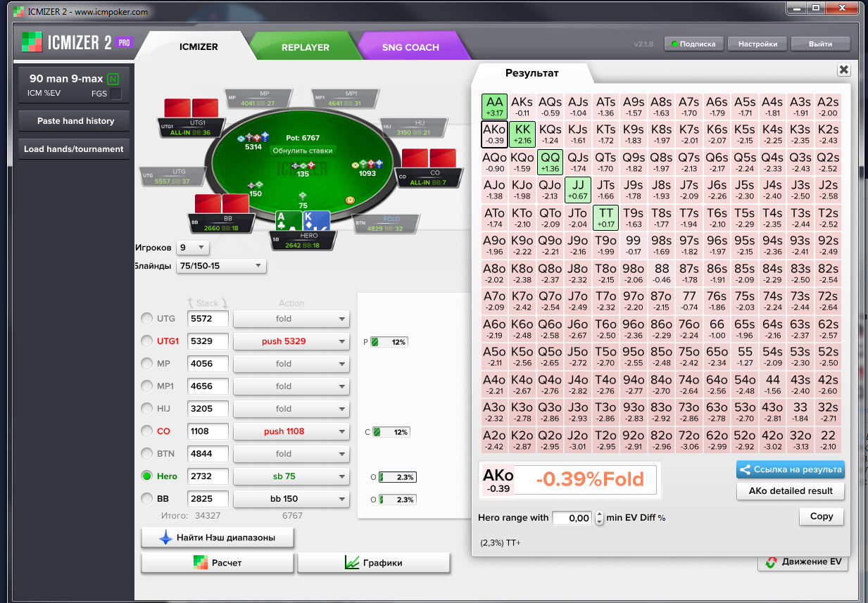Image resolution: width=868 pixels, height=603 pixels.
Task: Select the AA cell in the hand grid
Action: coord(494,106)
